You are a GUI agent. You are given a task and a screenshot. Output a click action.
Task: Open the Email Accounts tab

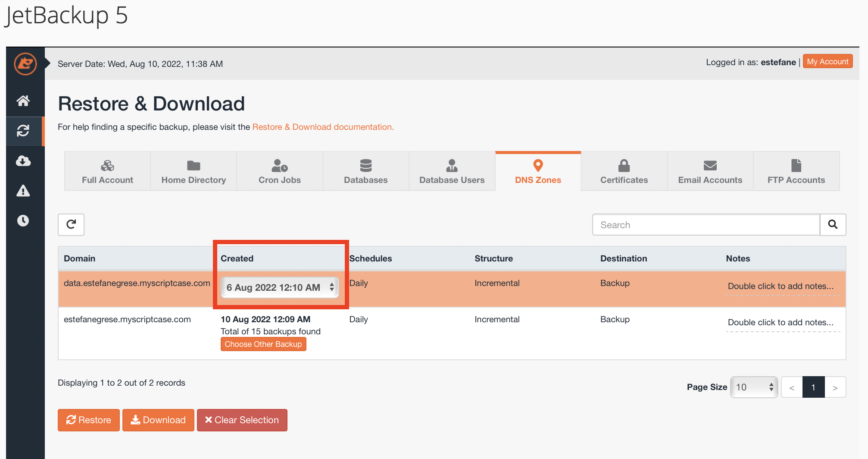pyautogui.click(x=710, y=171)
